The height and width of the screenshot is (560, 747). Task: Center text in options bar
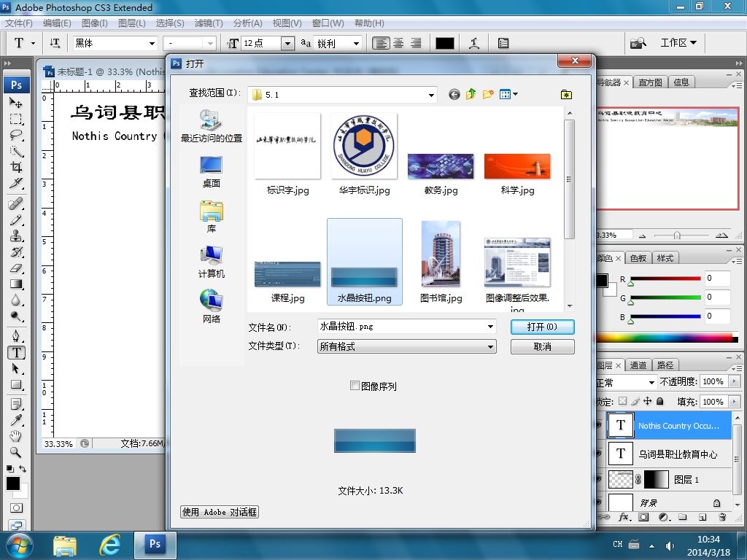(398, 43)
